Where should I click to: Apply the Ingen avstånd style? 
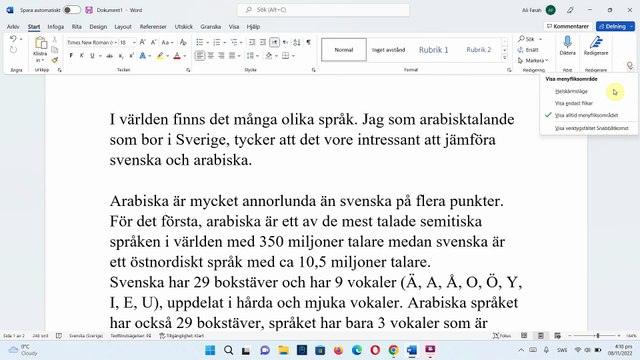(x=389, y=50)
